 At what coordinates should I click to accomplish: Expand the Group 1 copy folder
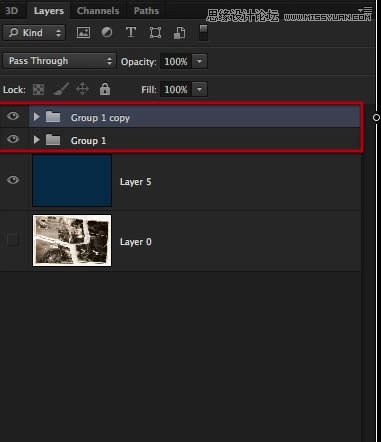pos(37,117)
